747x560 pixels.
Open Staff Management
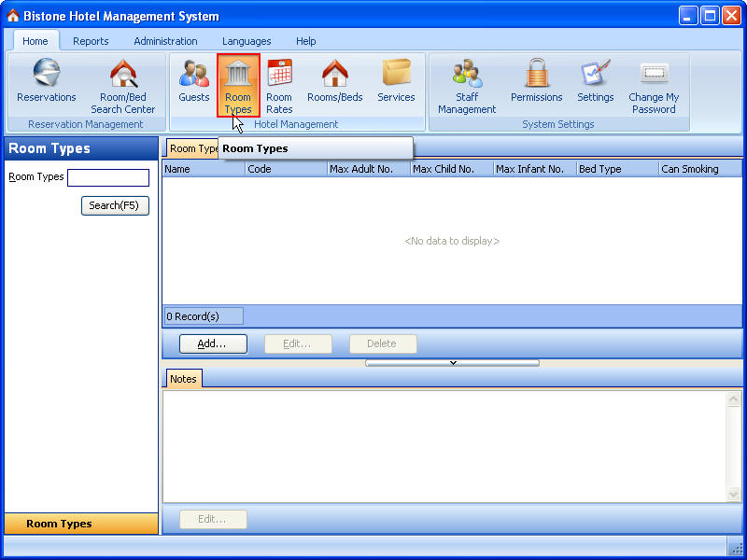click(467, 75)
